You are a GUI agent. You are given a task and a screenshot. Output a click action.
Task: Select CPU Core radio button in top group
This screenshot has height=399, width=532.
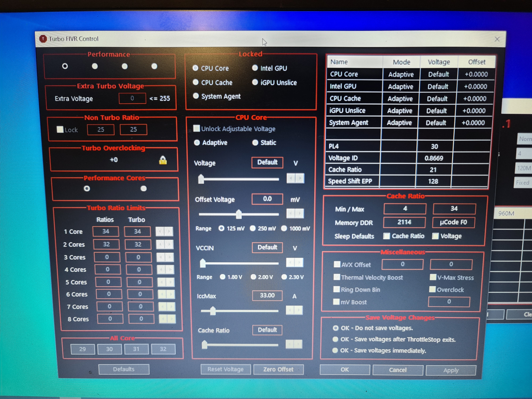point(195,68)
